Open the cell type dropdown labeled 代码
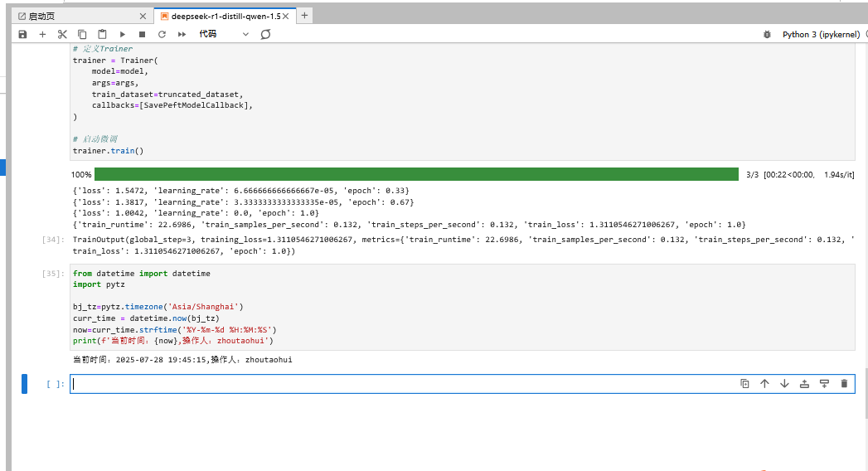 point(223,34)
